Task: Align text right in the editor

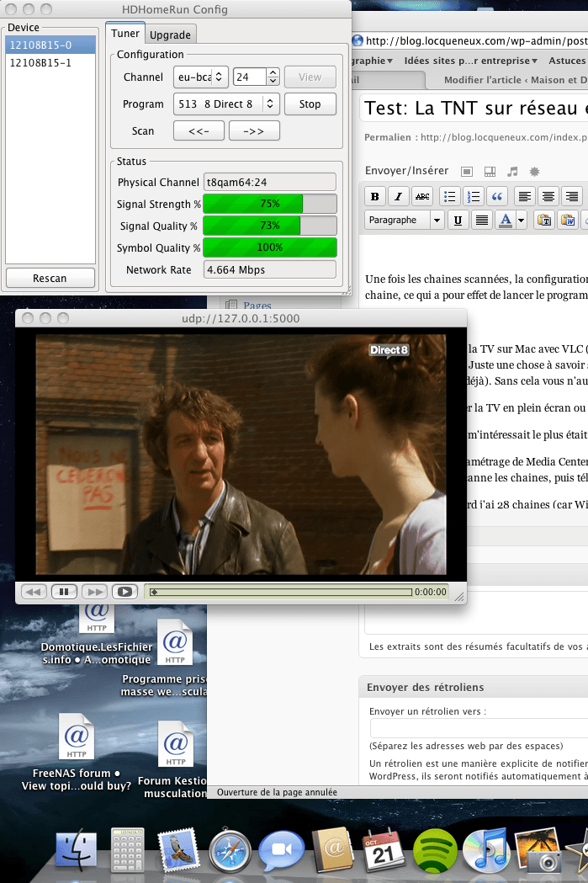Action: pos(572,196)
